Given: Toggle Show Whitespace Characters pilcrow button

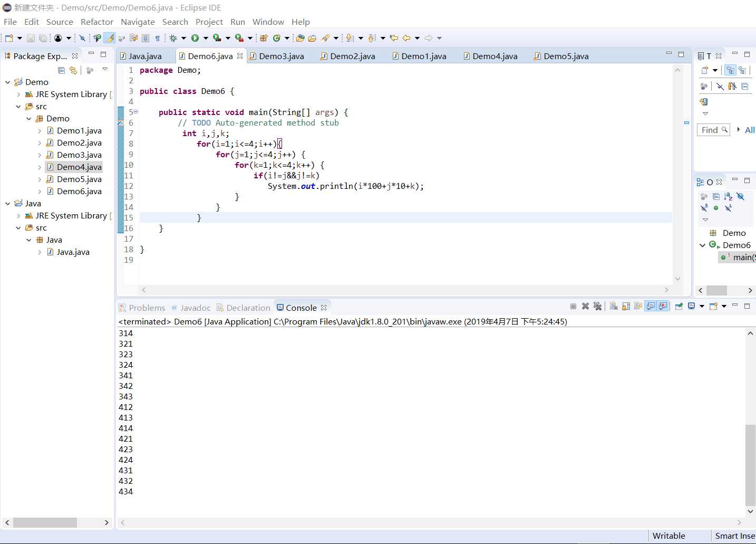Looking at the screenshot, I should [157, 38].
